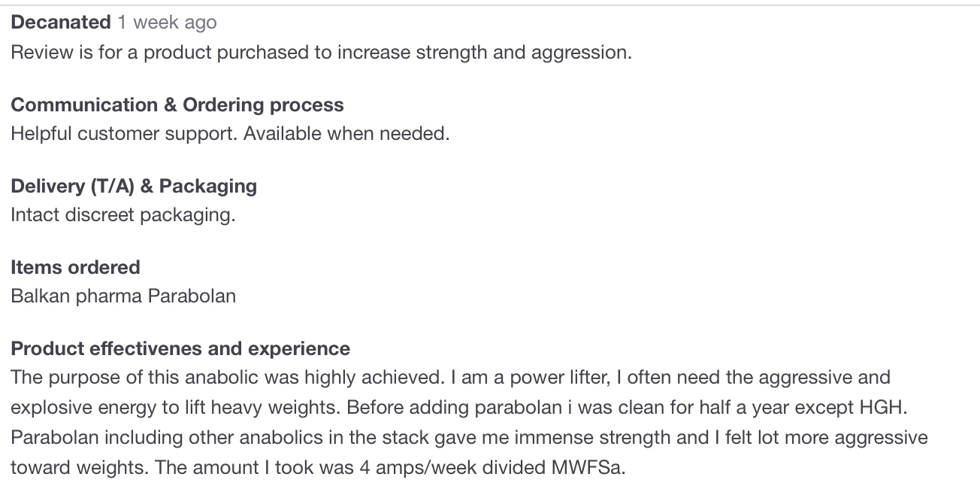Click the phrase "explosive energy to lift heavy weights"
The width and height of the screenshot is (980, 495).
pyautogui.click(x=175, y=408)
